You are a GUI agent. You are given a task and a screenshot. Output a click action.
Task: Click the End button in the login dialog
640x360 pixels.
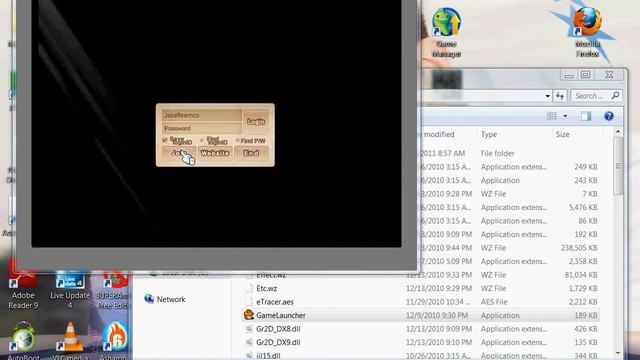click(x=251, y=153)
